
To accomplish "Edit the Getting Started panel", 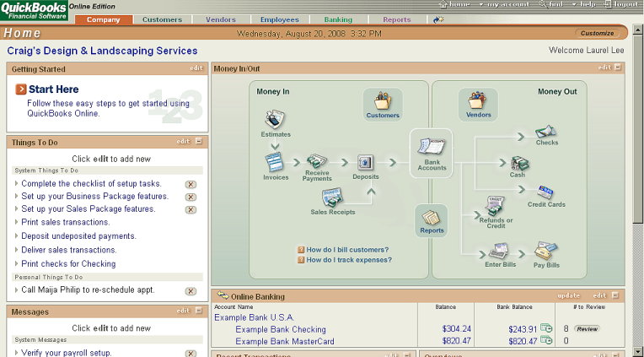I will [196, 68].
